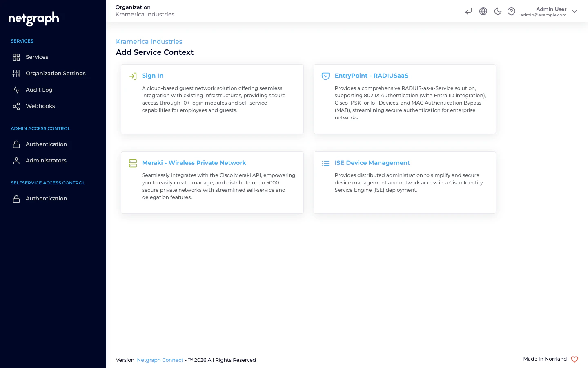
Task: Select the Administrators person icon
Action: (x=16, y=160)
